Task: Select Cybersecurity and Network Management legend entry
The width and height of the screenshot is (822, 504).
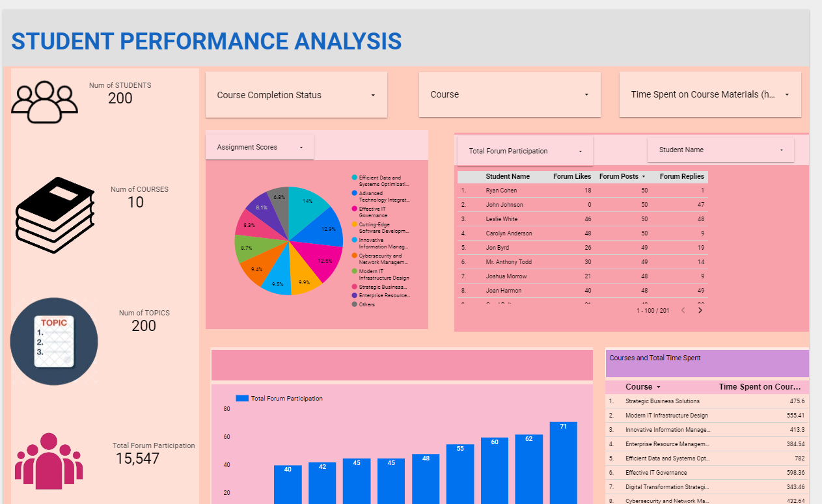Action: 381,259
